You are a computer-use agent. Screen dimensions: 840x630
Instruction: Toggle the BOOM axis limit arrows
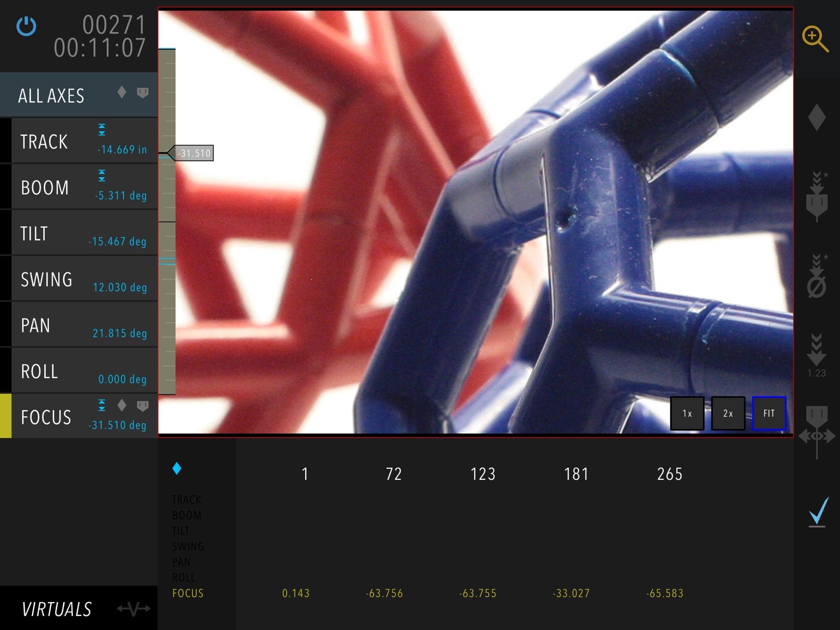[x=102, y=175]
